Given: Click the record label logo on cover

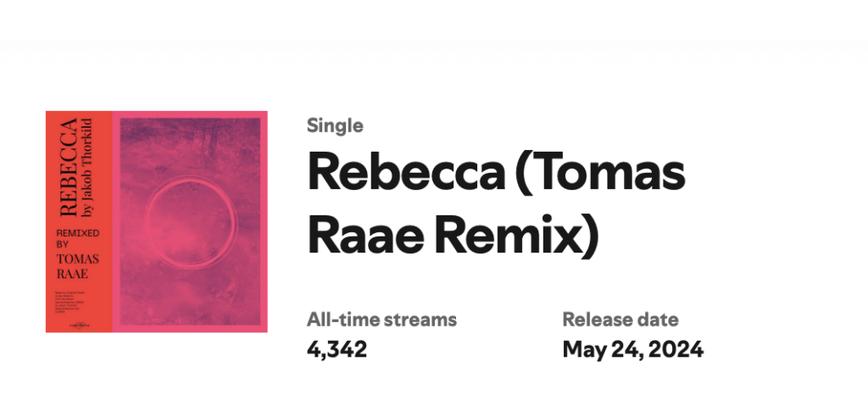Looking at the screenshot, I should coord(78,325).
